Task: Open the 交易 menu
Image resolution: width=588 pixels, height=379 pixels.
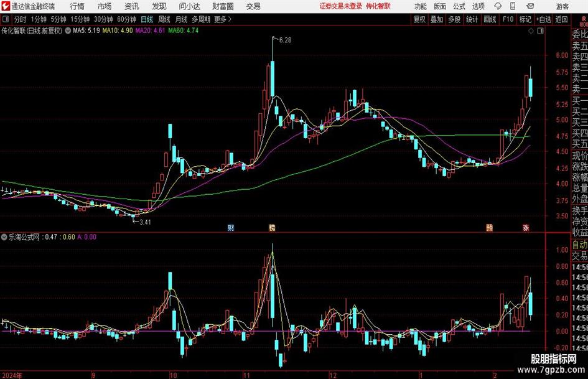Action: click(x=253, y=6)
